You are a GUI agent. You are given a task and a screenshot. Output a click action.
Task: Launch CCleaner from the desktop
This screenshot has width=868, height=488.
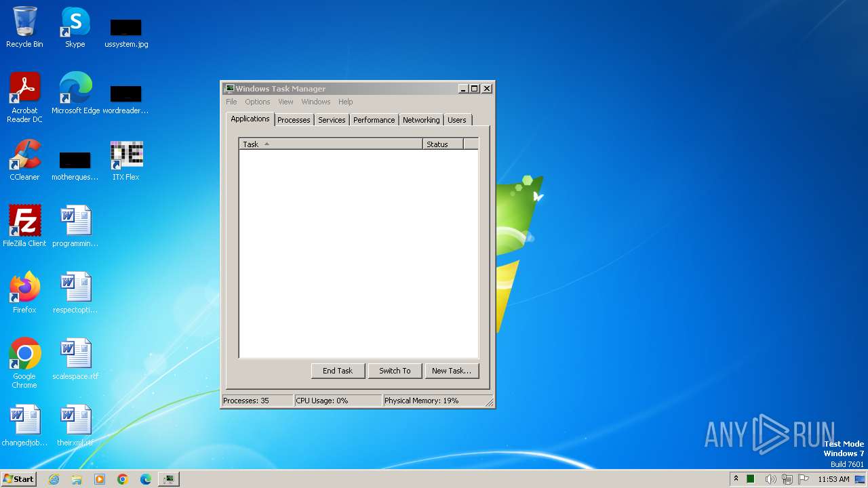[x=24, y=160]
